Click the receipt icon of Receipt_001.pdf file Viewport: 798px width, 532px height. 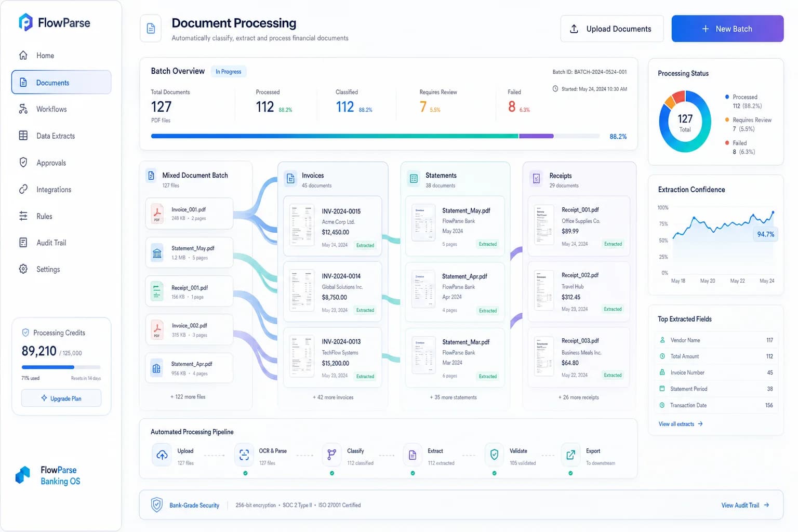[x=157, y=291]
